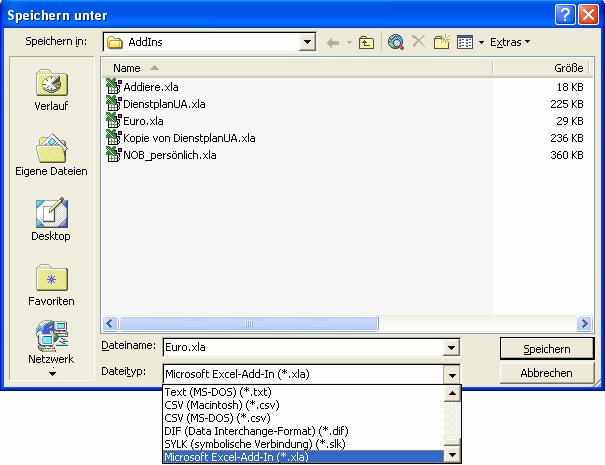Click the Views icon in toolbar
Image resolution: width=605 pixels, height=465 pixels.
click(465, 42)
